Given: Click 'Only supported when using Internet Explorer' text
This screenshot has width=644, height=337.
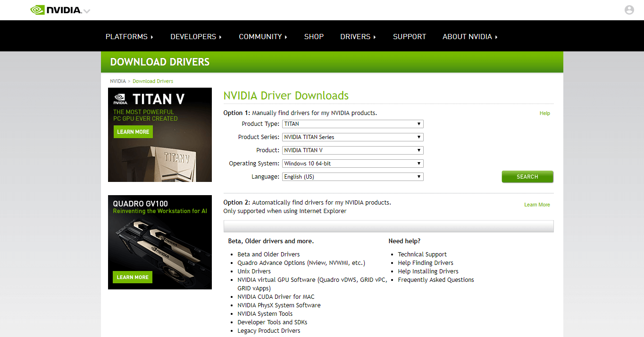Looking at the screenshot, I should (x=285, y=211).
